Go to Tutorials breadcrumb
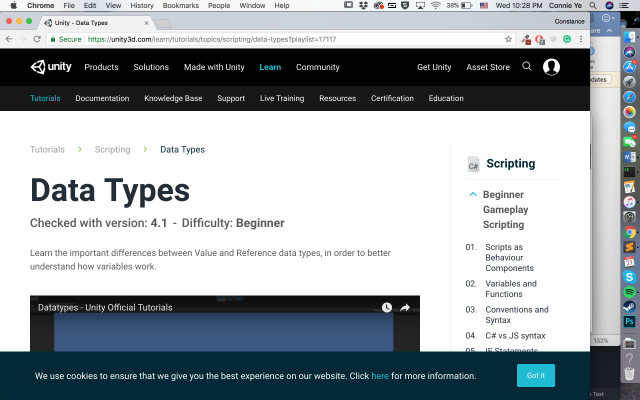The height and width of the screenshot is (400, 640). 47,149
